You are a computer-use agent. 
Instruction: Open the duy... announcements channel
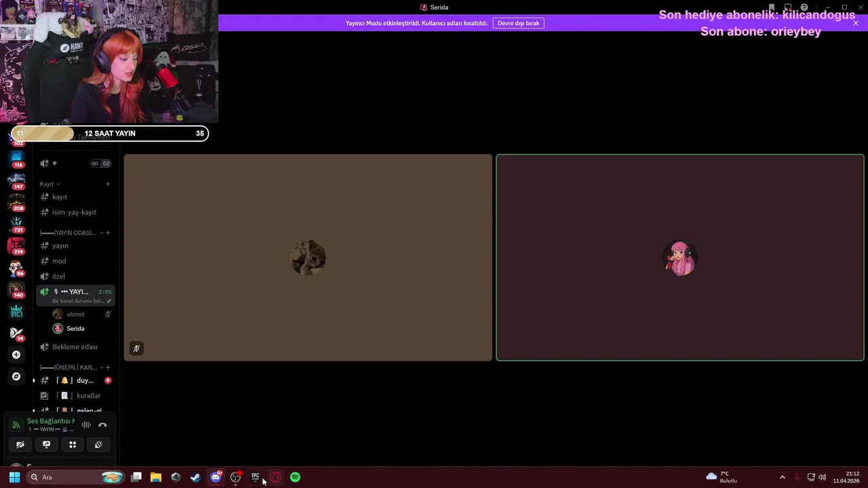75,380
